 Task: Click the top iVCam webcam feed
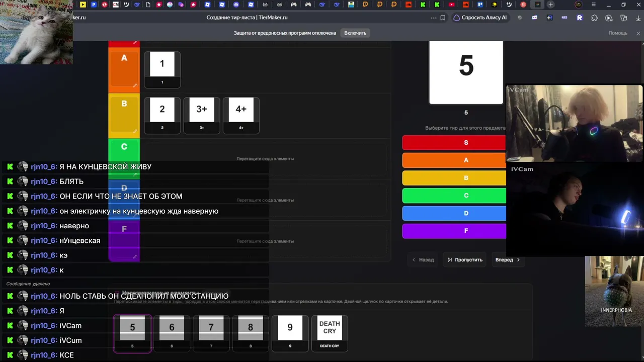tap(575, 124)
